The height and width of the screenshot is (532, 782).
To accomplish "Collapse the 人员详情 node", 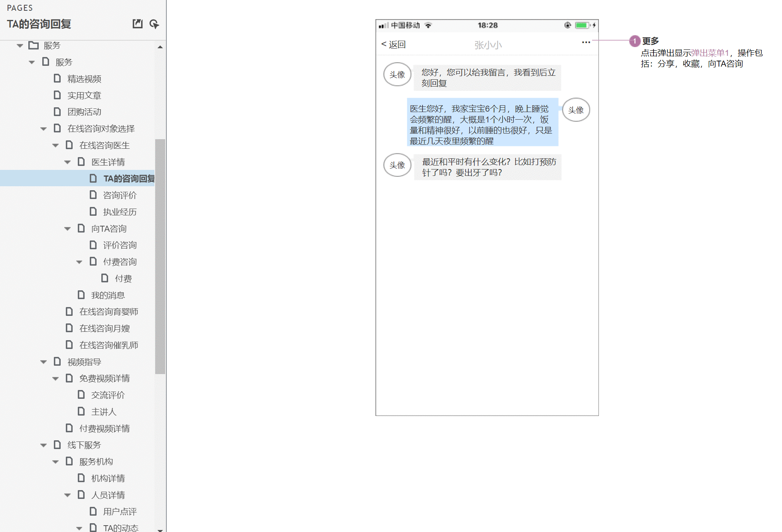I will click(x=68, y=495).
